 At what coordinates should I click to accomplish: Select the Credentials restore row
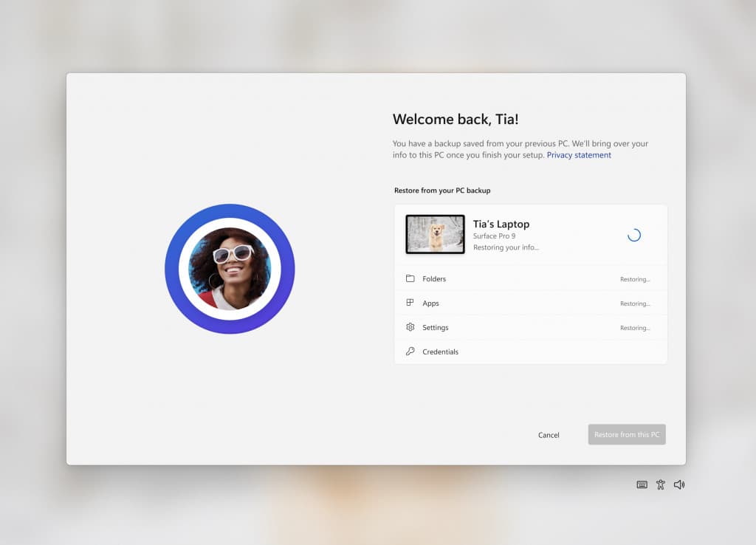point(530,352)
